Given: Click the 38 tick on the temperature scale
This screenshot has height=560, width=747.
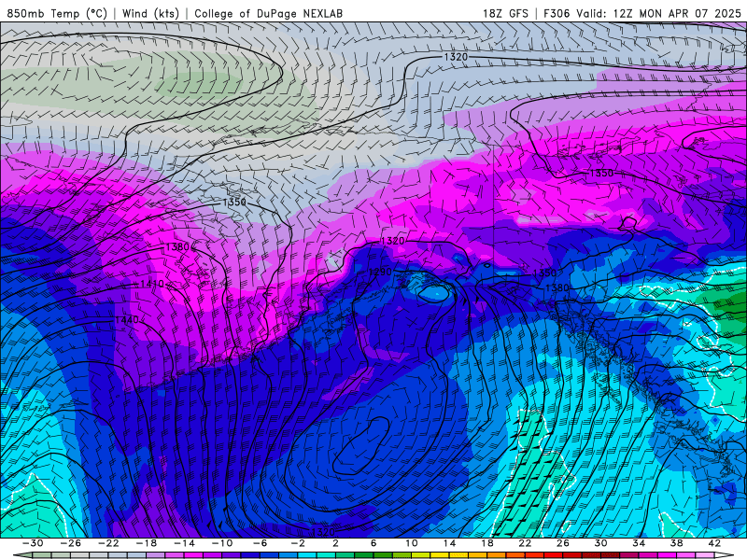Looking at the screenshot, I should point(676,543).
